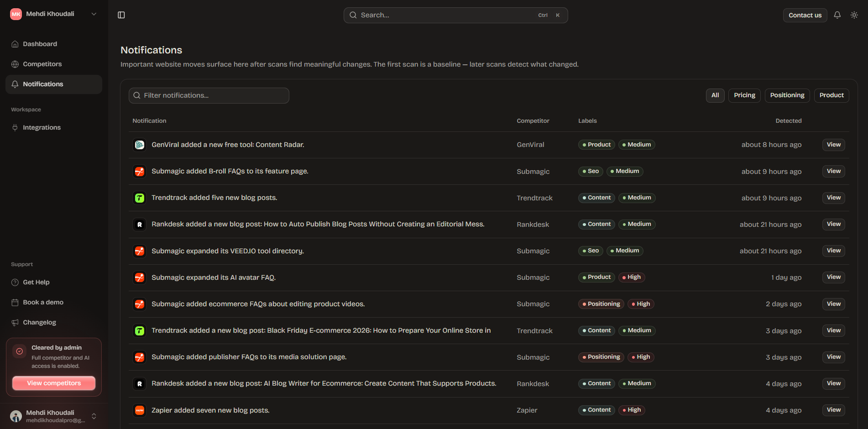
Task: Click the Product label on GenViral row
Action: [596, 145]
